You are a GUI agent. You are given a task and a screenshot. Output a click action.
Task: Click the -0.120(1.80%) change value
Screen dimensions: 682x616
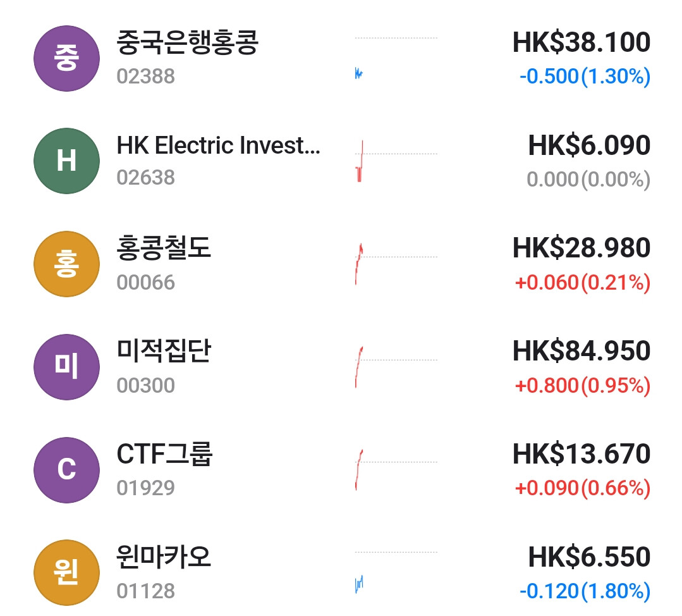tap(585, 591)
